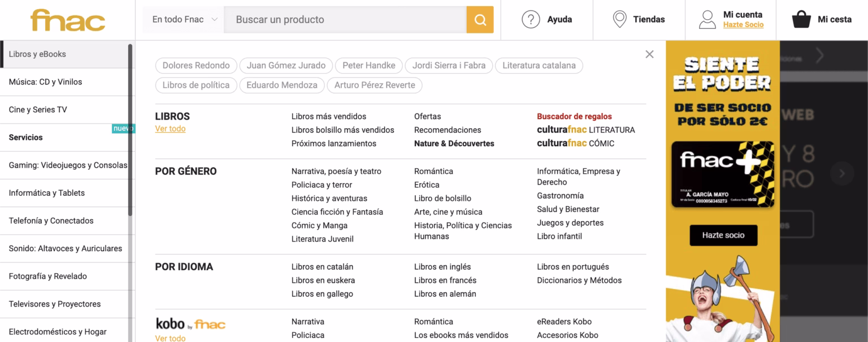868x342 pixels.
Task: Open Narrativa, poesía y teatro genre
Action: (336, 171)
